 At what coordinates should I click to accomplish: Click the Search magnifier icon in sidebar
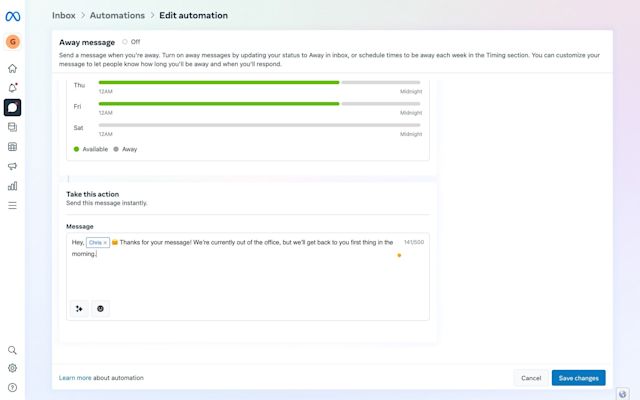tap(12, 351)
